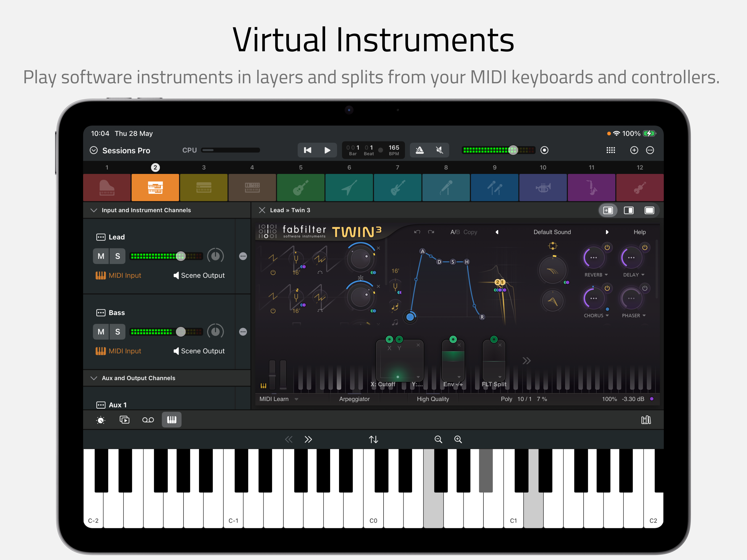Open the DELAY dropdown

[x=634, y=275]
